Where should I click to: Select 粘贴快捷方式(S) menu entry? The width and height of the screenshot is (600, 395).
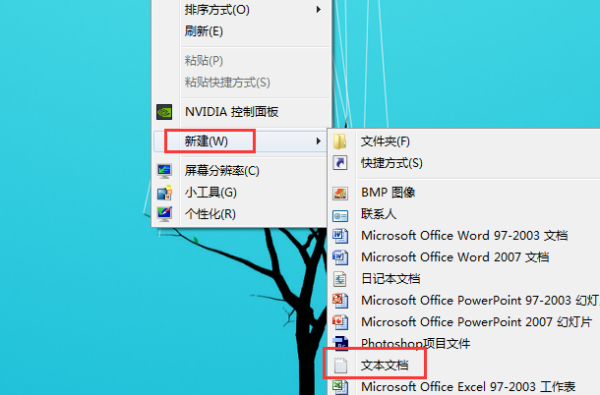point(227,82)
